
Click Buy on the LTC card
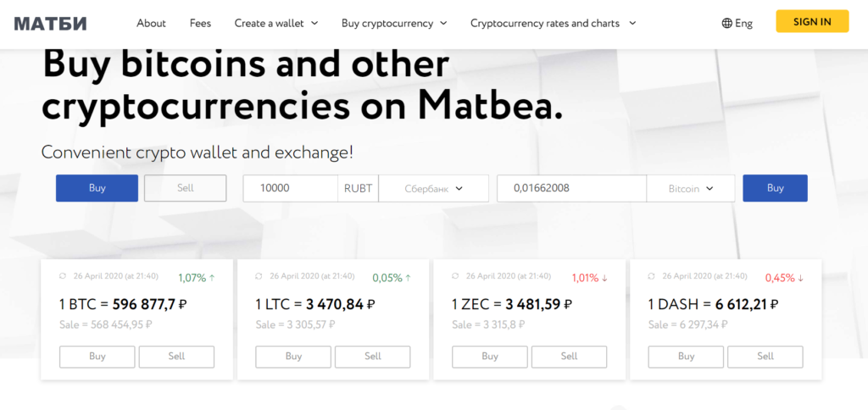pos(293,357)
